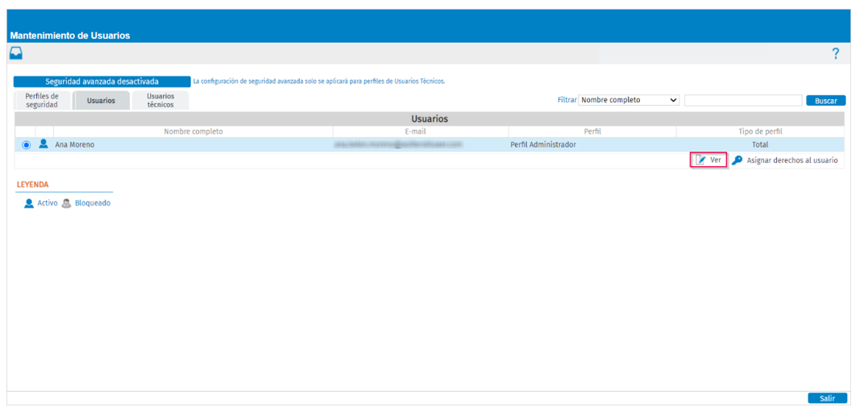Screen dimensions: 868x411
Task: Click the Bloqueado legend user icon
Action: 66,204
